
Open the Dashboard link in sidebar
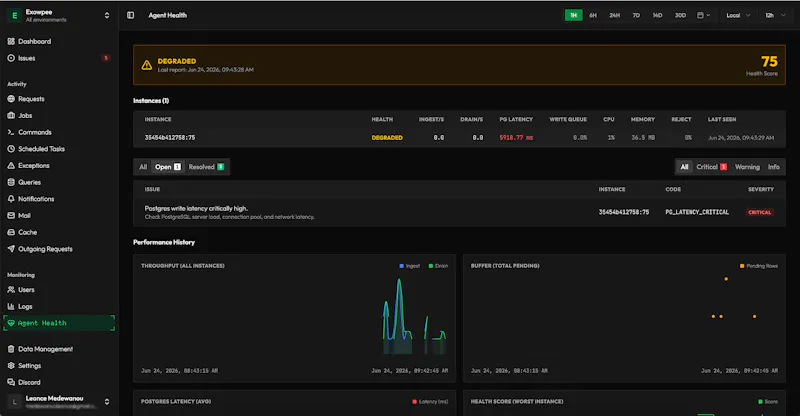[x=35, y=41]
